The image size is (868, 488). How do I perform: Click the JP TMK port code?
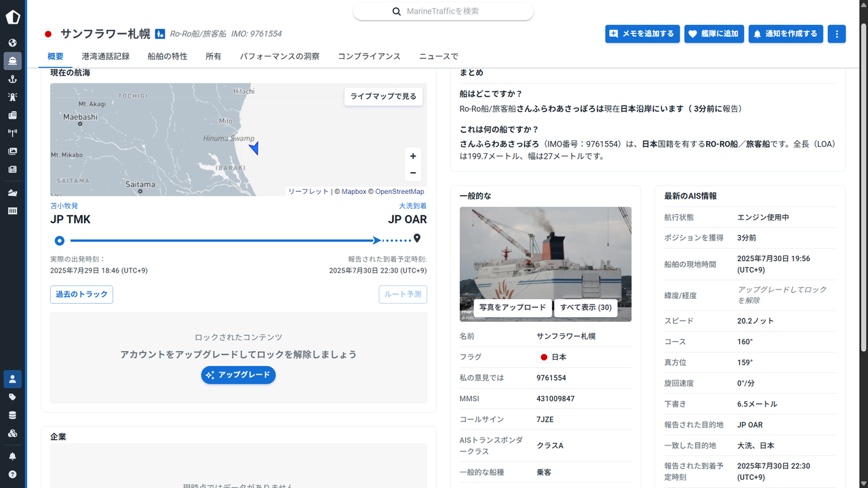70,220
